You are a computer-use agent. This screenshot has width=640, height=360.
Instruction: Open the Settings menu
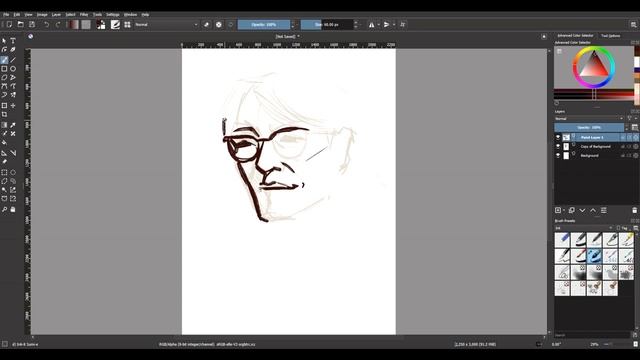click(113, 15)
